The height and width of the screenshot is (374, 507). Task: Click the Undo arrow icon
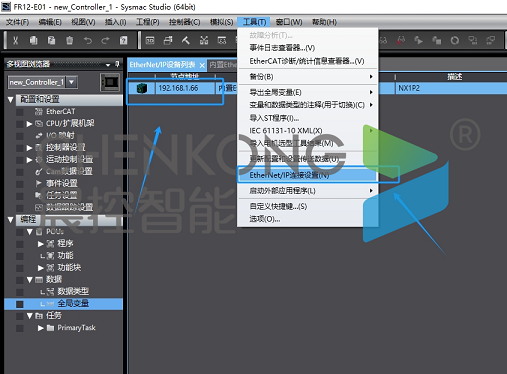click(x=88, y=41)
